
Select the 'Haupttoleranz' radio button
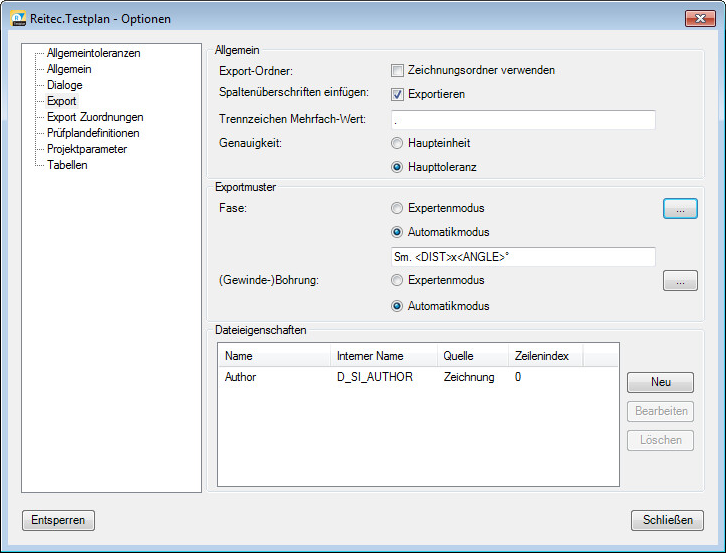(398, 167)
